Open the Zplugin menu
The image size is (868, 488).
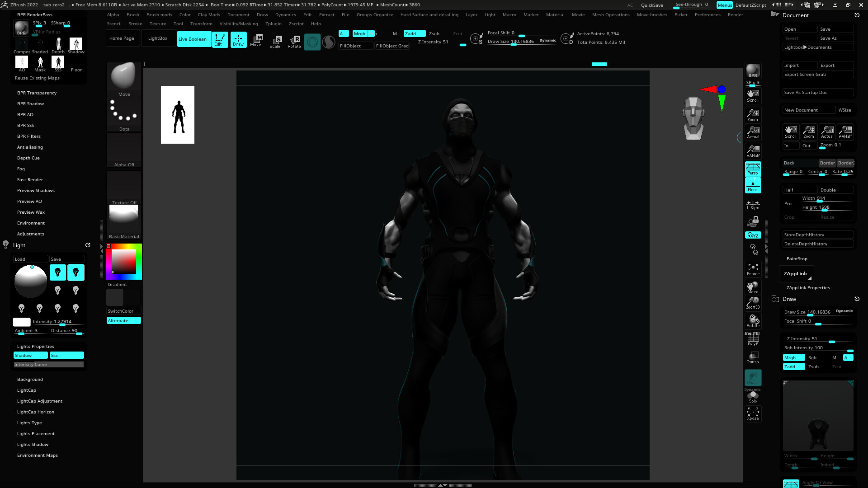point(273,24)
